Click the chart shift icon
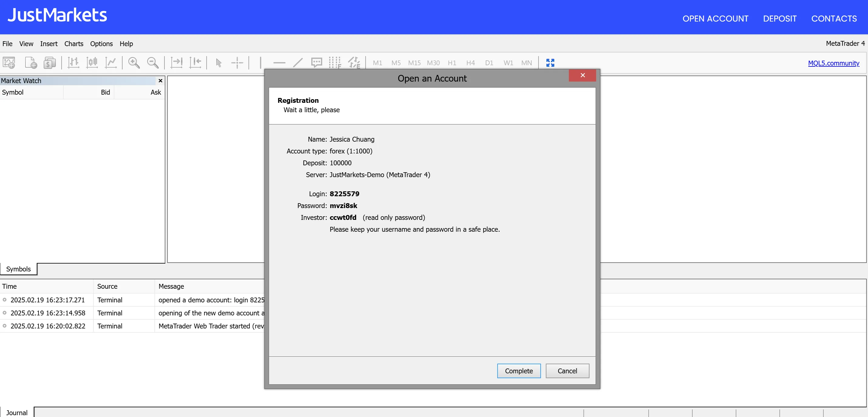 tap(195, 63)
